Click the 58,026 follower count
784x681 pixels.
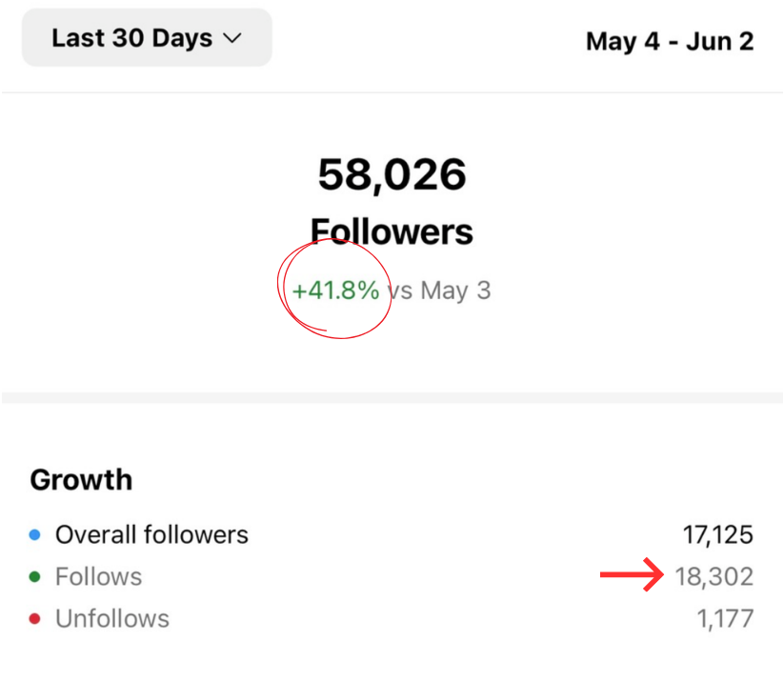coord(392,174)
